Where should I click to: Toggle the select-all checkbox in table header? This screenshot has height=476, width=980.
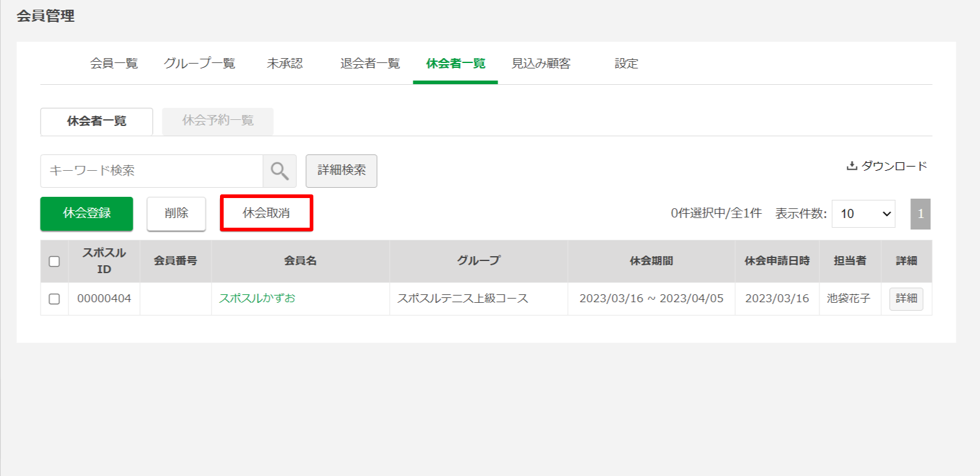(x=55, y=262)
